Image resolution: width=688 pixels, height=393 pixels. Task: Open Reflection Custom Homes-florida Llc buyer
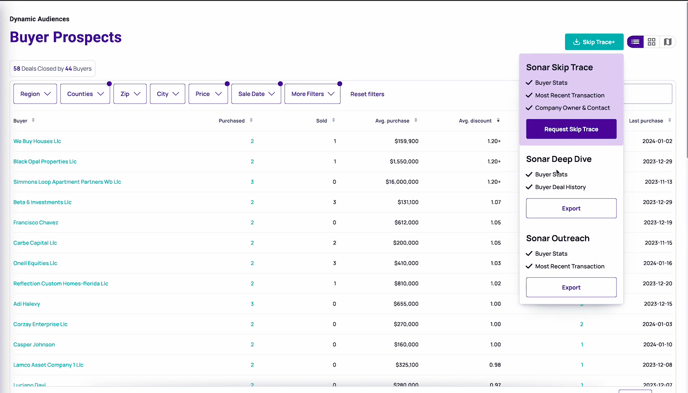[61, 283]
